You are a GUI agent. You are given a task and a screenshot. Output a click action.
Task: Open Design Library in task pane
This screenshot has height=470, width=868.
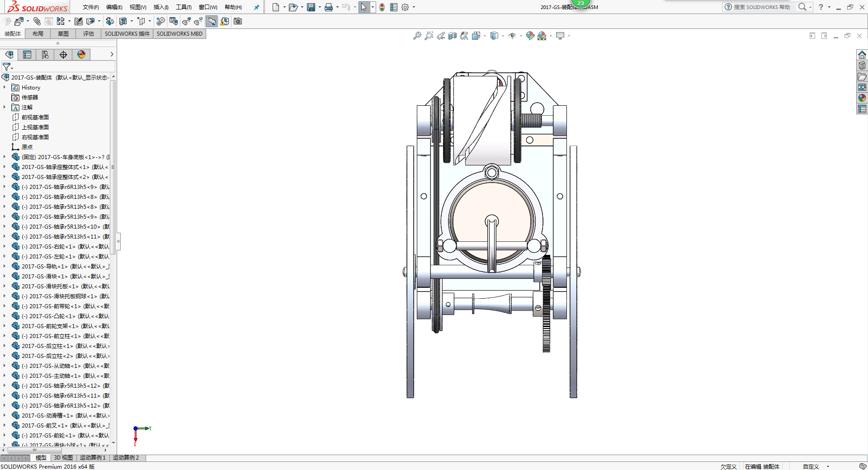click(862, 66)
